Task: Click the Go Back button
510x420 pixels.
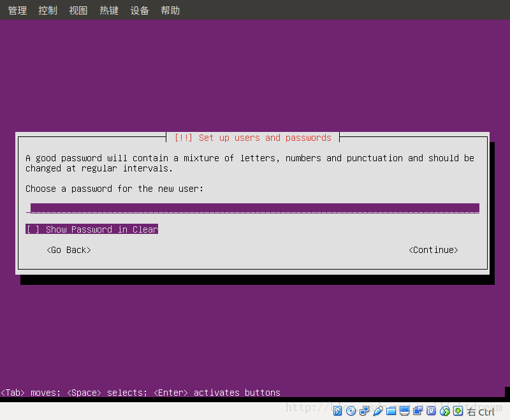Action: (x=68, y=250)
